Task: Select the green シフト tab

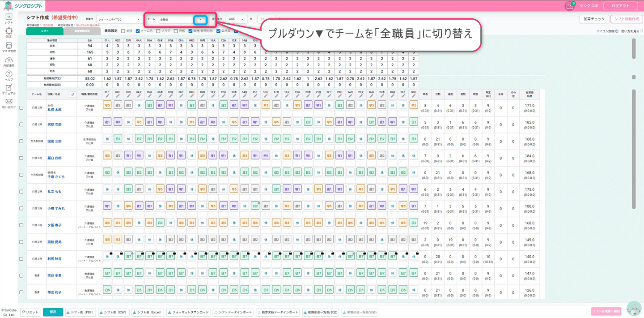Action: [45, 31]
